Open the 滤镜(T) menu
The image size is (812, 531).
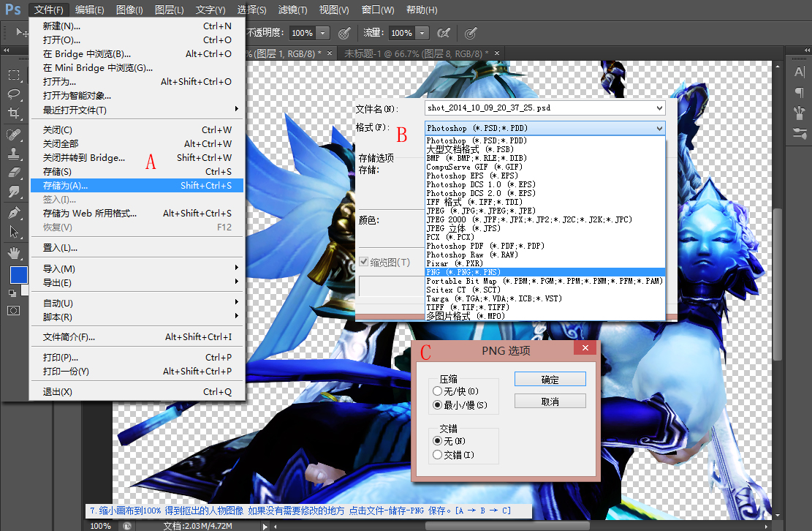[x=292, y=10]
